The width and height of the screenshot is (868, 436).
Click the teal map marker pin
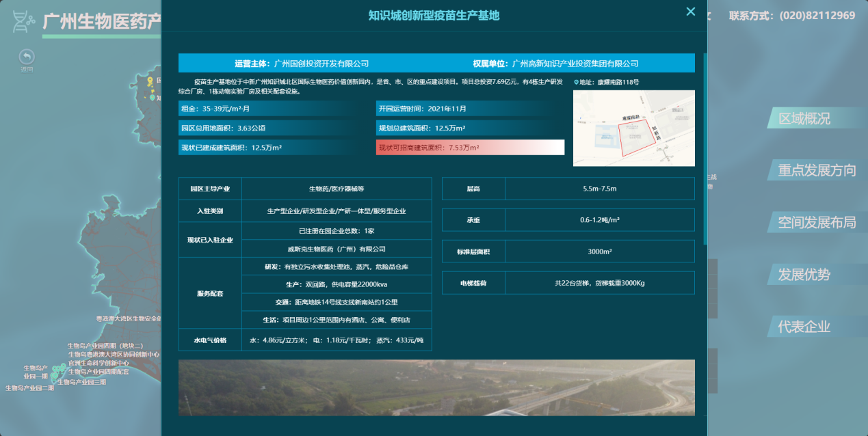point(153,98)
